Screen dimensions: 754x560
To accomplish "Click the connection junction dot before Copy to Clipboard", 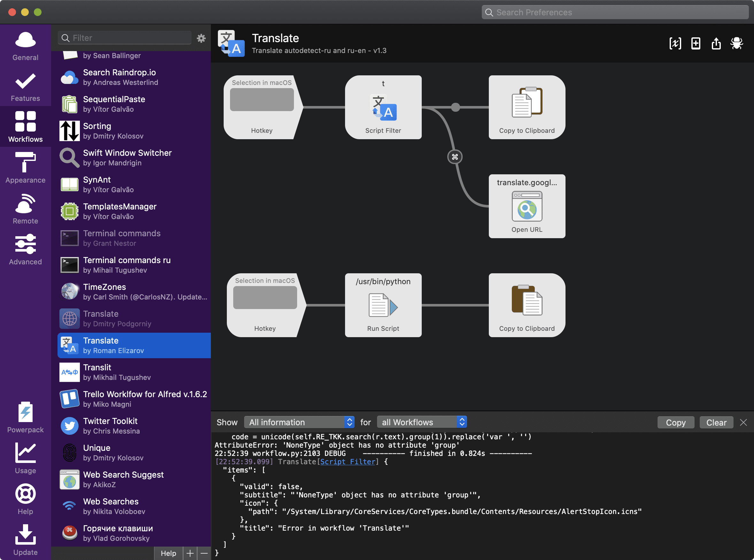I will [456, 107].
